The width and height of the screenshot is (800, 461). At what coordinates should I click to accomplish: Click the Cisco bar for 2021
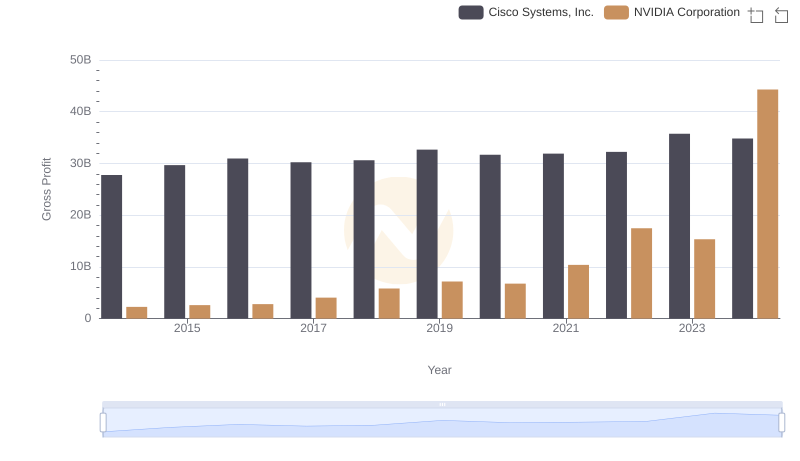553,236
